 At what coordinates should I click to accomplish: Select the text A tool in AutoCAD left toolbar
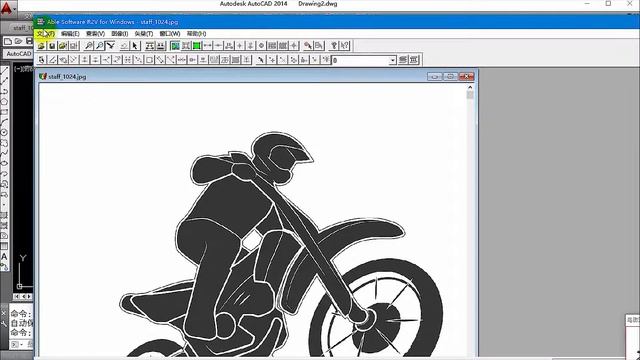(x=4, y=257)
